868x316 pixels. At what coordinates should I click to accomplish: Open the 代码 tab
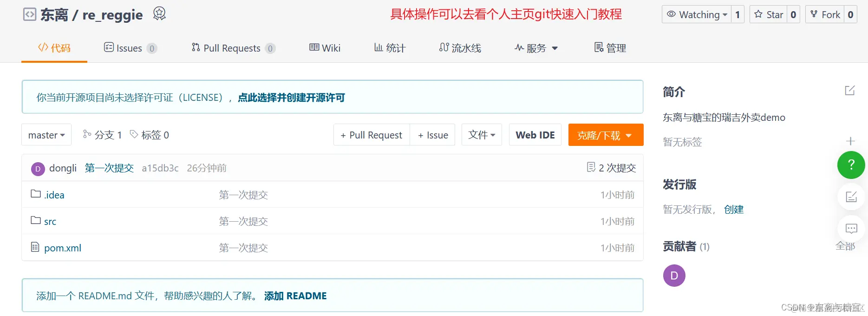(54, 48)
